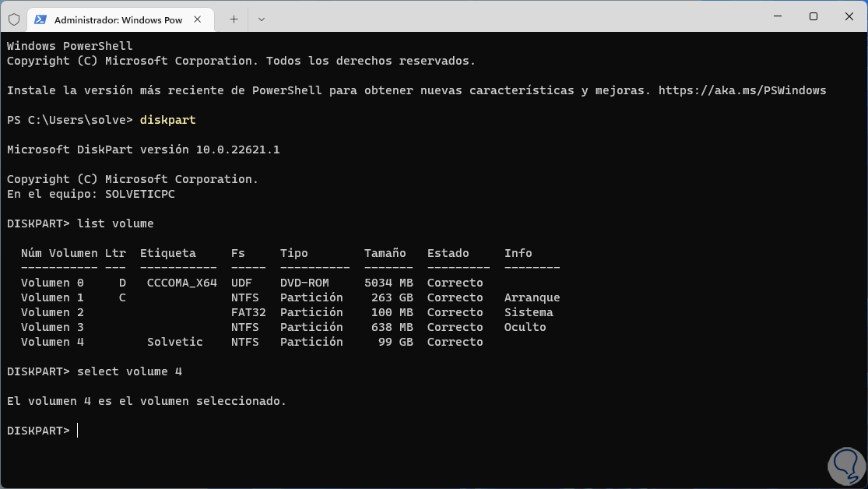Click the 'Etiqueta' column header
The image size is (868, 489).
pos(167,253)
